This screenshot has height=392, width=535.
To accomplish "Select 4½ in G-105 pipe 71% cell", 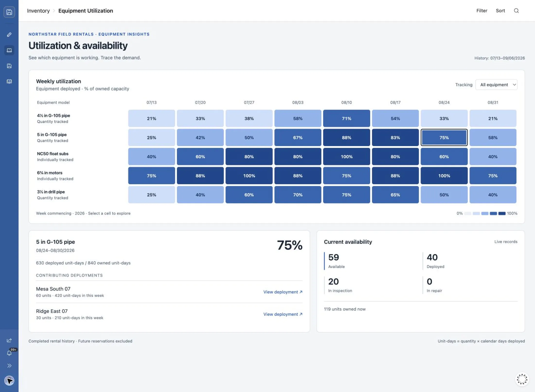I will pos(347,118).
